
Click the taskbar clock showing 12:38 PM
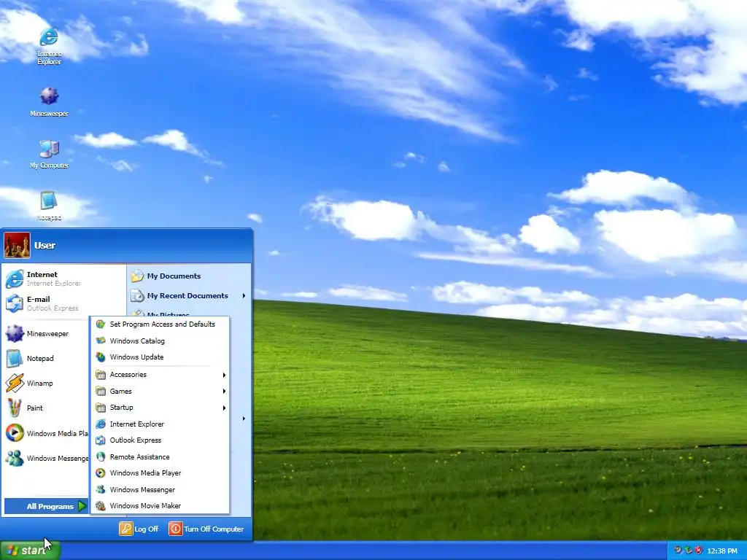coord(721,551)
